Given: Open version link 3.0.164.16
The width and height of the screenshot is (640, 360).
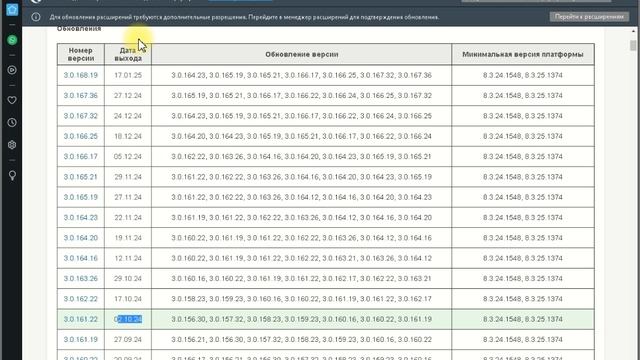Looking at the screenshot, I should click(80, 258).
